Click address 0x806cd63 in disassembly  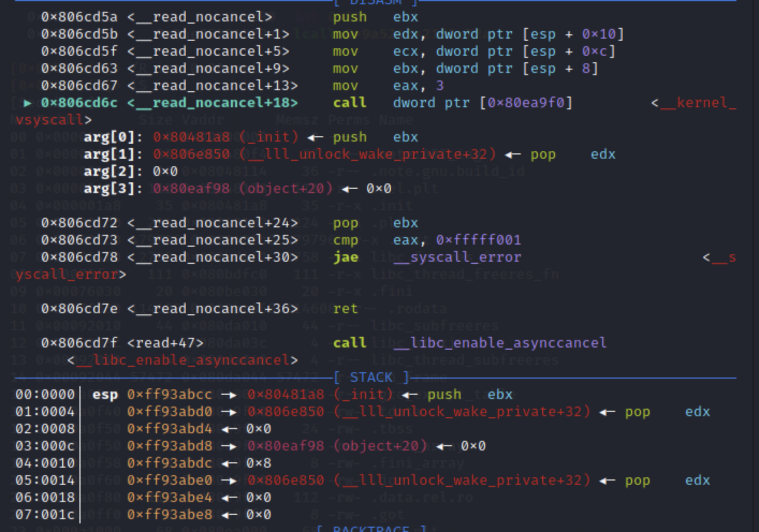point(79,69)
